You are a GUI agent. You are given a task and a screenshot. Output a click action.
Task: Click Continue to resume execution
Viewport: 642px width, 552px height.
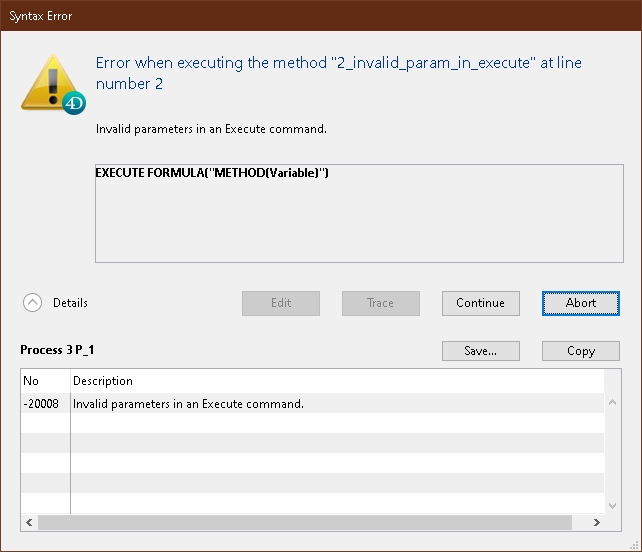point(480,303)
